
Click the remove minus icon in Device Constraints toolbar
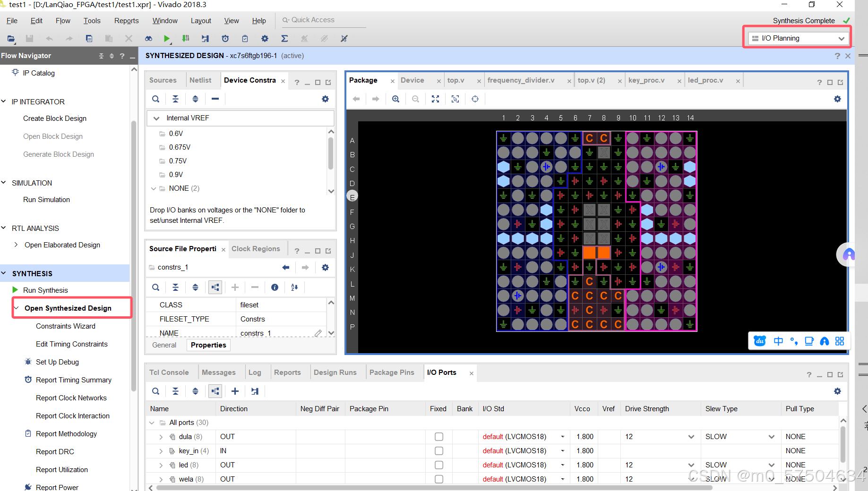click(x=215, y=99)
